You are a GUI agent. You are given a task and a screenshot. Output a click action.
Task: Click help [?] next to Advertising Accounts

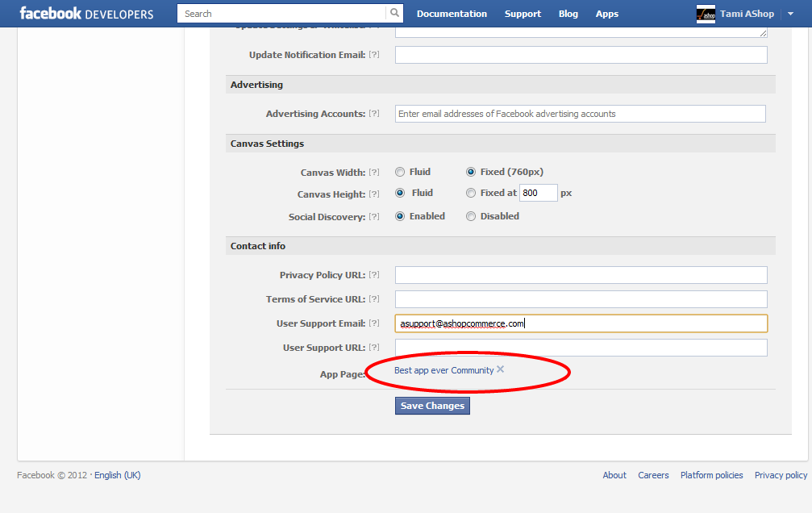[x=374, y=114]
